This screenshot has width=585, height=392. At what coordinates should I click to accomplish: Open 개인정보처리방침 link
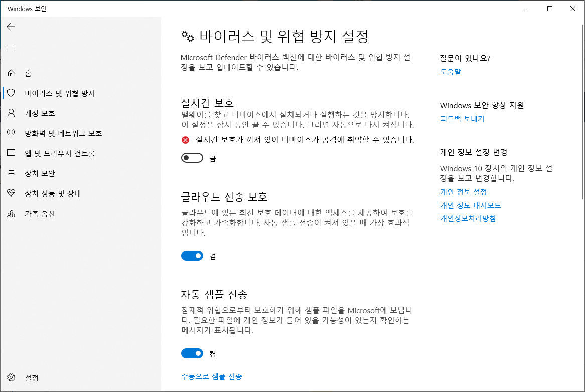pyautogui.click(x=468, y=219)
